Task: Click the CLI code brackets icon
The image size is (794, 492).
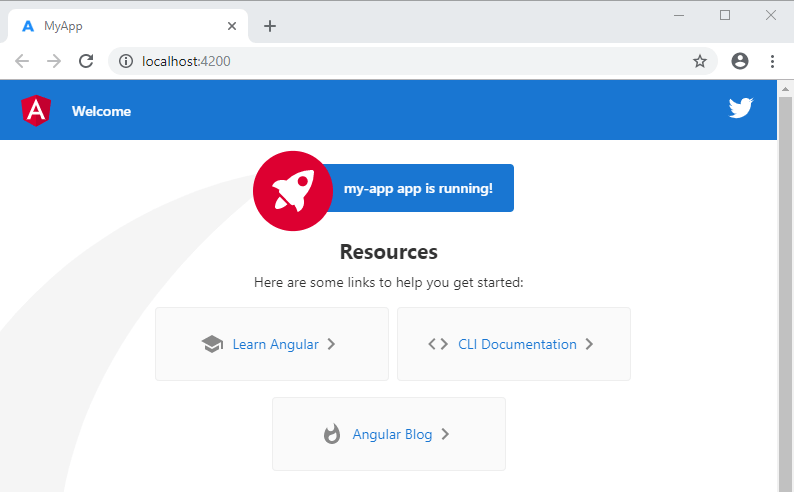Action: coord(438,344)
